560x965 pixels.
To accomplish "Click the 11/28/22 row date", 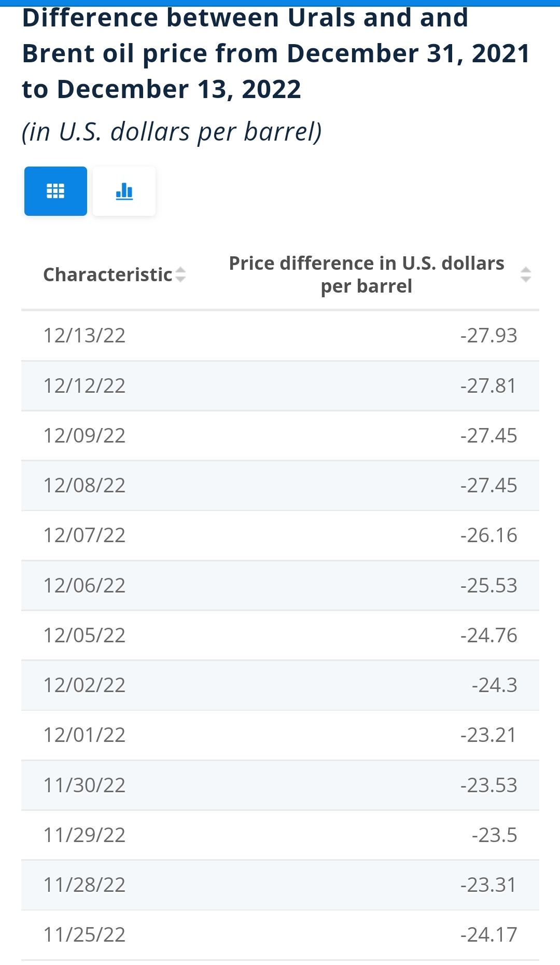I will coord(85,885).
